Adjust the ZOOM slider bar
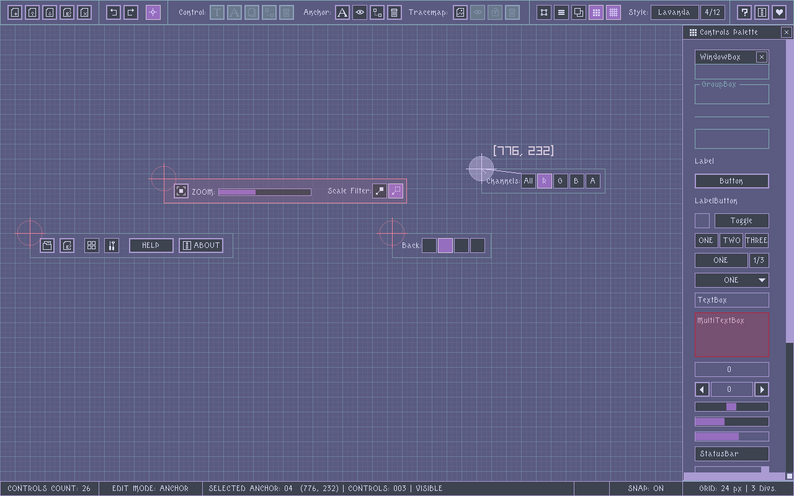 click(x=264, y=192)
